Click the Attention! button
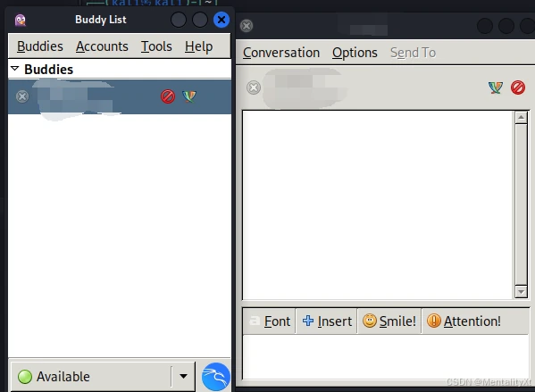The height and width of the screenshot is (392, 535). point(464,321)
